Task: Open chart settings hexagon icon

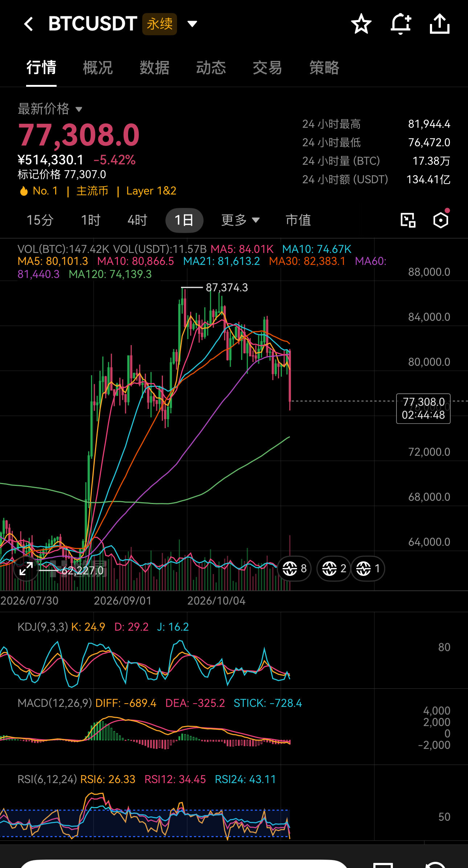Action: coord(441,220)
